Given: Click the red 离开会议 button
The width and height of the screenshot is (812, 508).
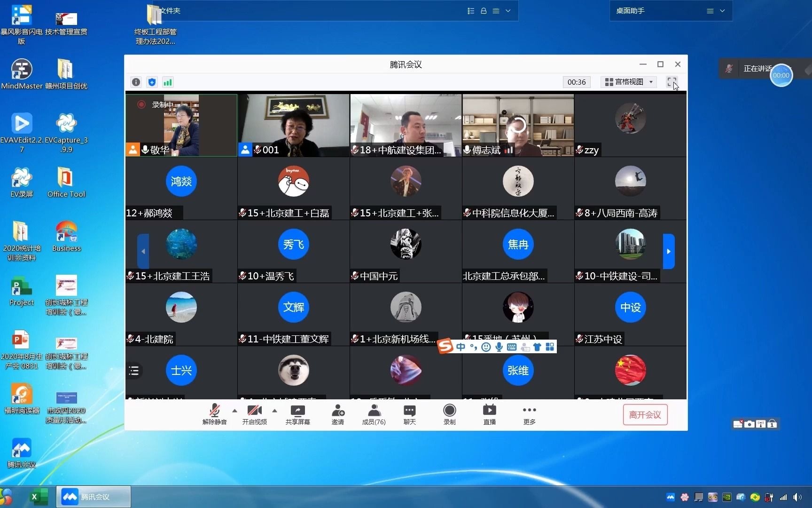Looking at the screenshot, I should [x=645, y=415].
